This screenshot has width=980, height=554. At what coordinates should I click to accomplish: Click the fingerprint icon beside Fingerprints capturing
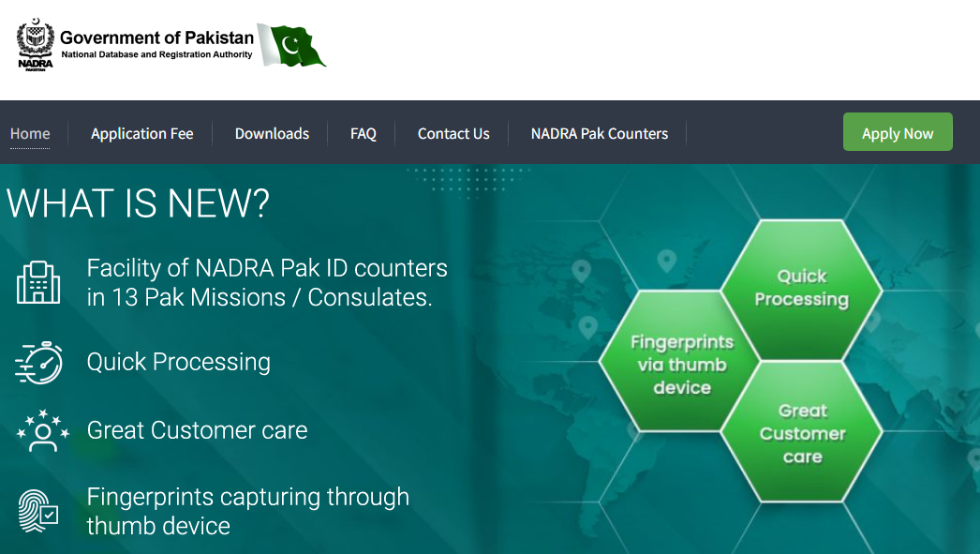[x=38, y=511]
